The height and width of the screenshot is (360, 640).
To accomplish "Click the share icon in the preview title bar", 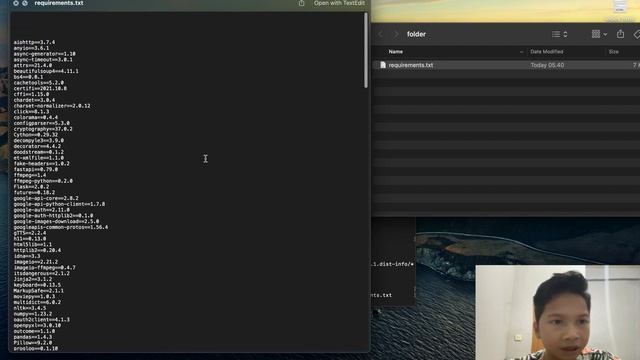I will [301, 3].
